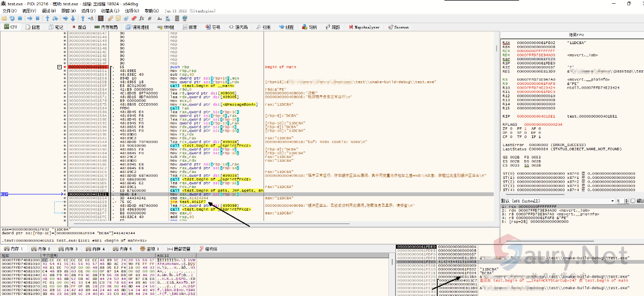Click the Step into toolbar icon

pyautogui.click(x=47, y=18)
